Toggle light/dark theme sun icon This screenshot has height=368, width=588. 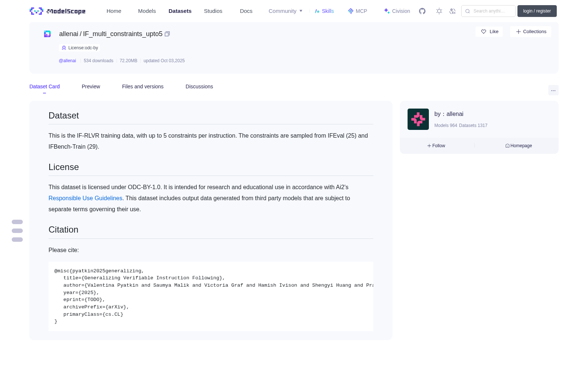click(439, 11)
